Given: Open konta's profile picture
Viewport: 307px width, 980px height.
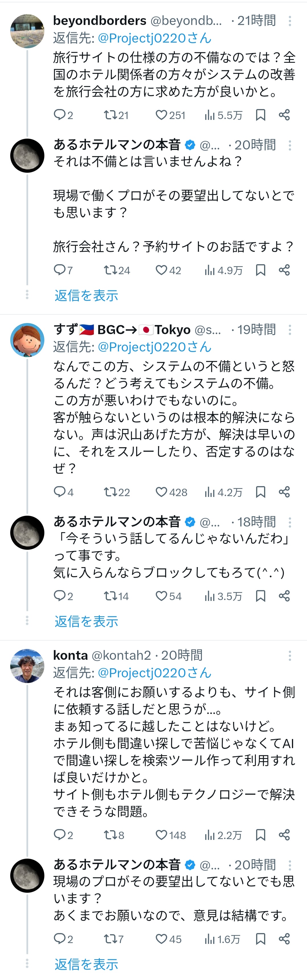Looking at the screenshot, I should (x=27, y=666).
